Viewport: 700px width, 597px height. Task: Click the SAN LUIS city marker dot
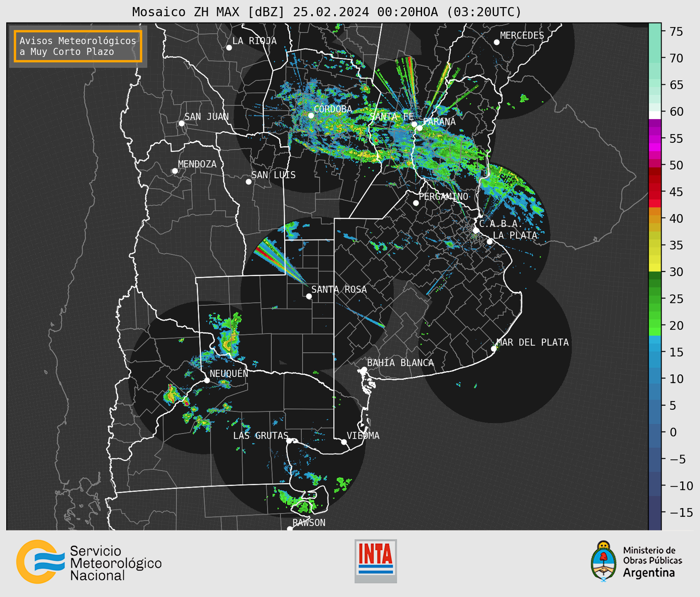pyautogui.click(x=249, y=182)
